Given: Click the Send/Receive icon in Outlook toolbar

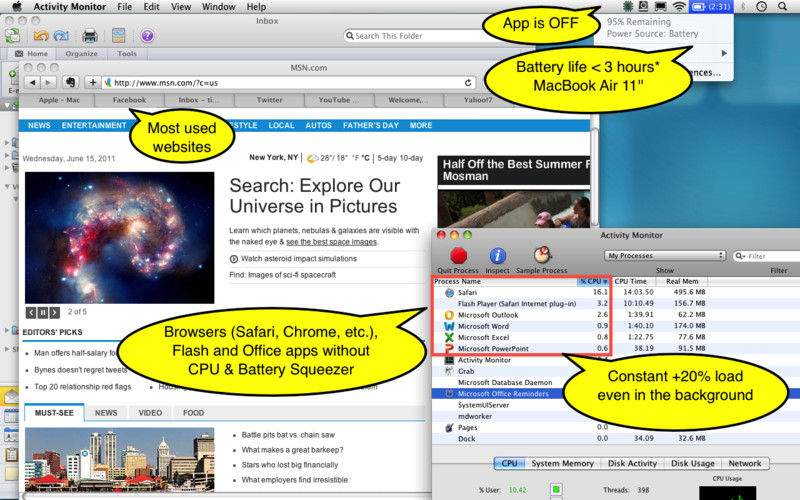Looking at the screenshot, I should 12,36.
